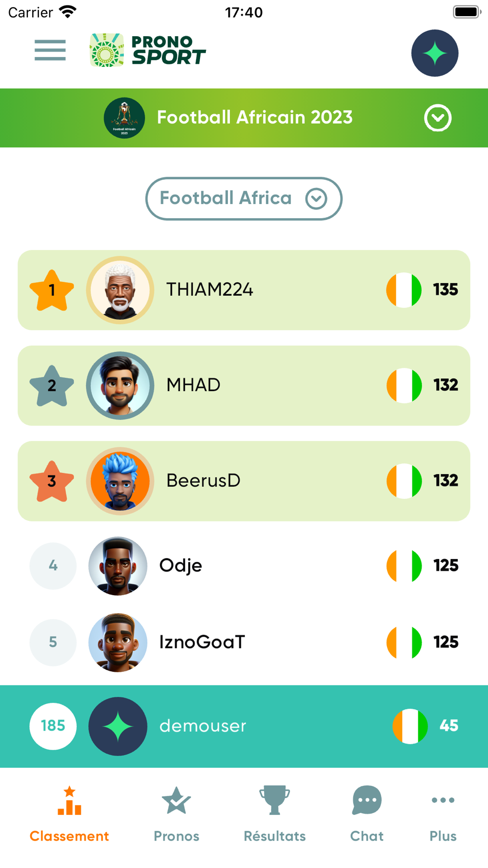The width and height of the screenshot is (488, 868).
Task: Tap the circled chevron in Football Africa selector
Action: coord(316,199)
